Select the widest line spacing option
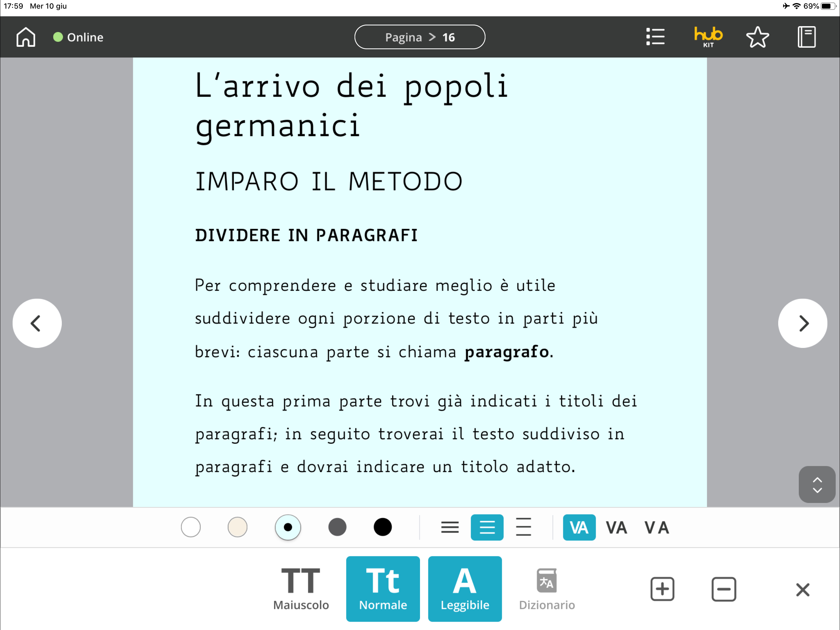Image resolution: width=840 pixels, height=630 pixels. tap(523, 527)
